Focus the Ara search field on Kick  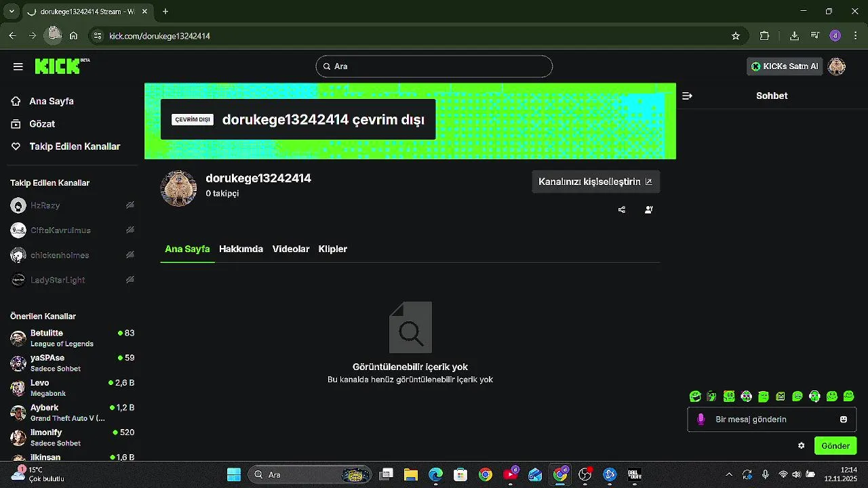[x=434, y=66]
